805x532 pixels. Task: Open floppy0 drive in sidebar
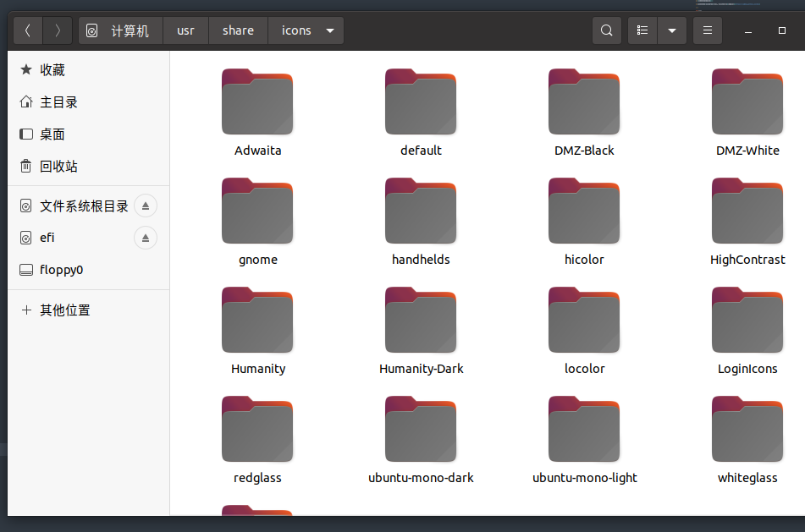point(88,270)
